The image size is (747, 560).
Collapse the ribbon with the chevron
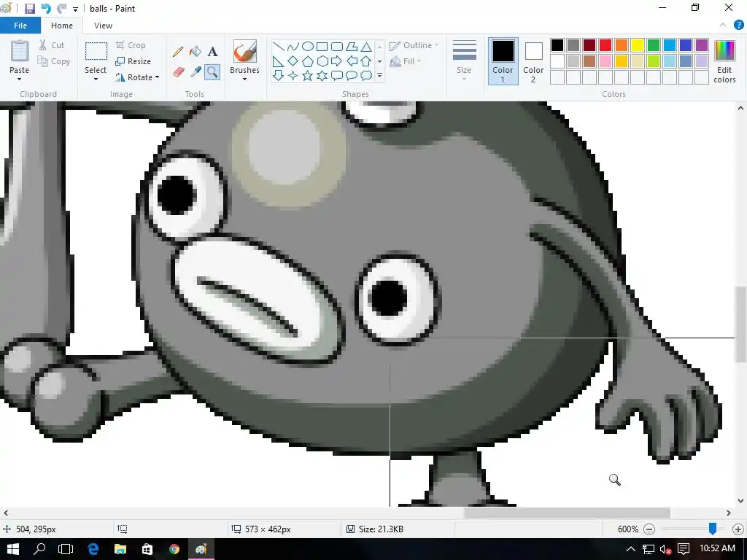coord(723,26)
